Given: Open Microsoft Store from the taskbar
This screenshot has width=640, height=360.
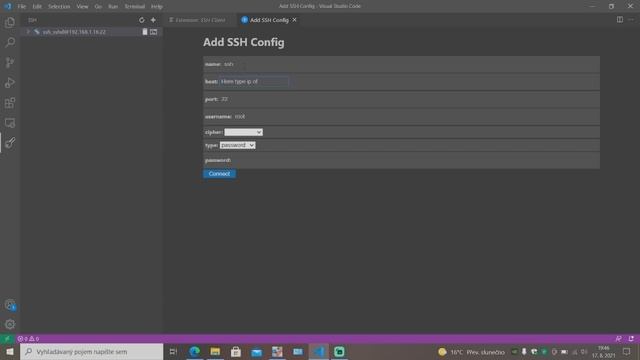Looking at the screenshot, I should 236,352.
